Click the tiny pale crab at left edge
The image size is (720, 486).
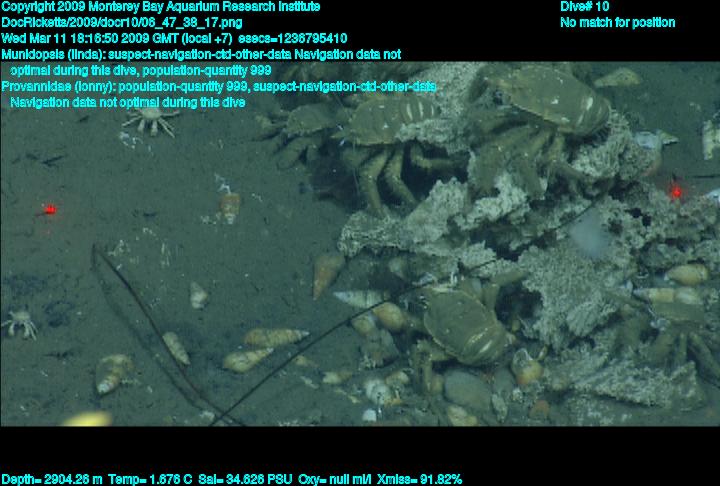(x=18, y=322)
